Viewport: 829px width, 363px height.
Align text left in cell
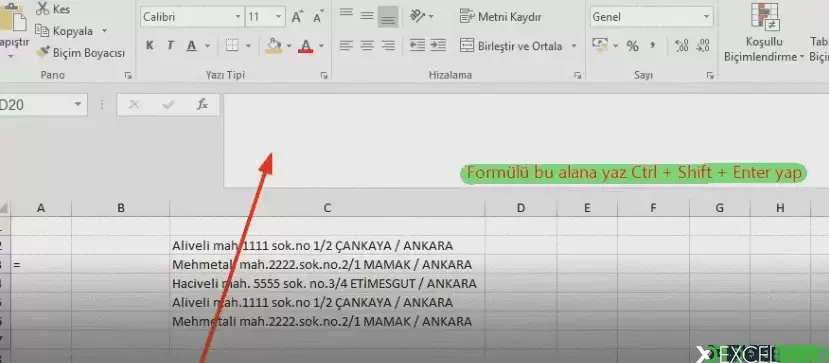point(346,46)
